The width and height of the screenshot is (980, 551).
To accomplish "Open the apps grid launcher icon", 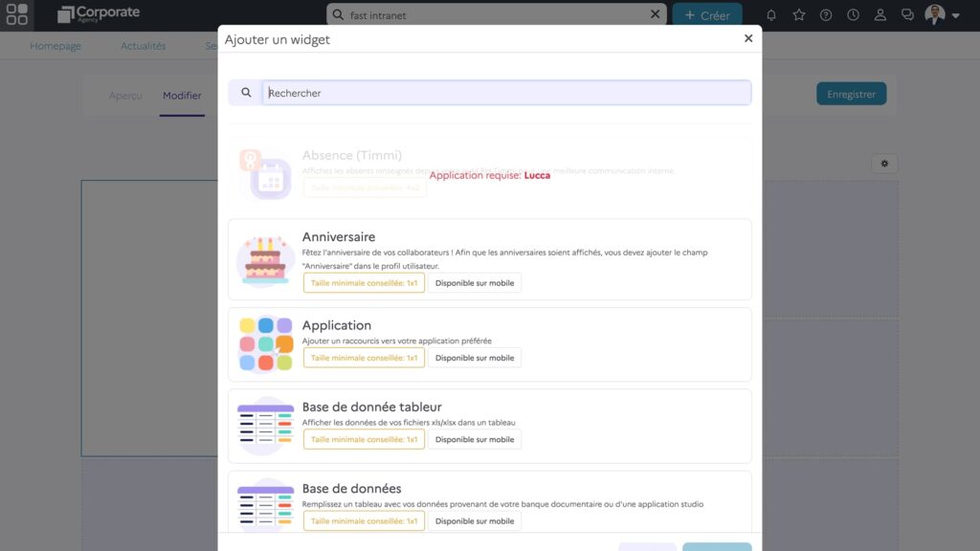I will click(17, 14).
